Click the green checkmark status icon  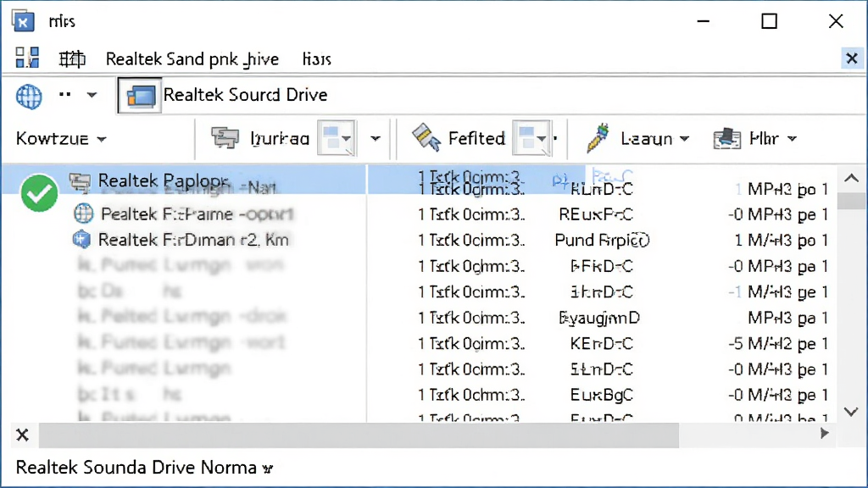39,192
